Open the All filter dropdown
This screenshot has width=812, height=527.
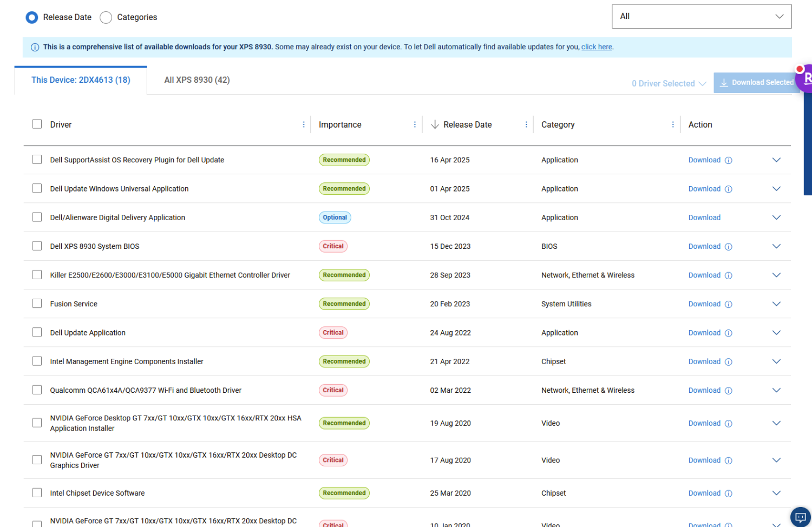[x=702, y=16]
